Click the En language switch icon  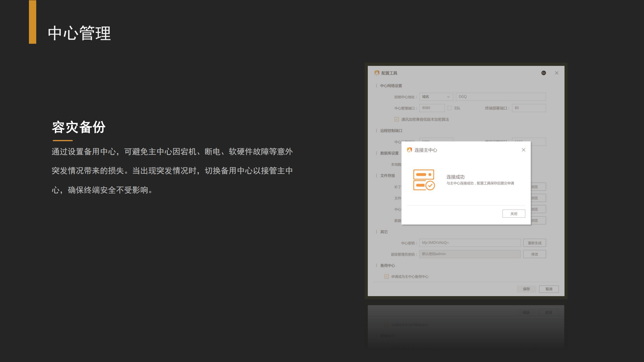point(544,73)
